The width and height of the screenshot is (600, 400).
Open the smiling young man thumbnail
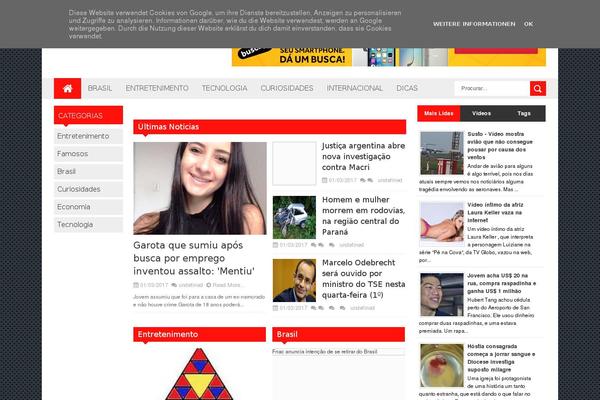(442, 294)
